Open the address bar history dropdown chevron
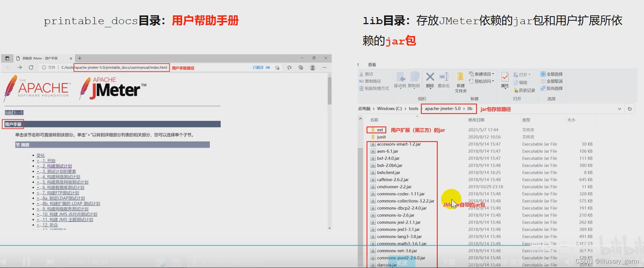Image resolution: width=644 pixels, height=268 pixels. (620, 109)
